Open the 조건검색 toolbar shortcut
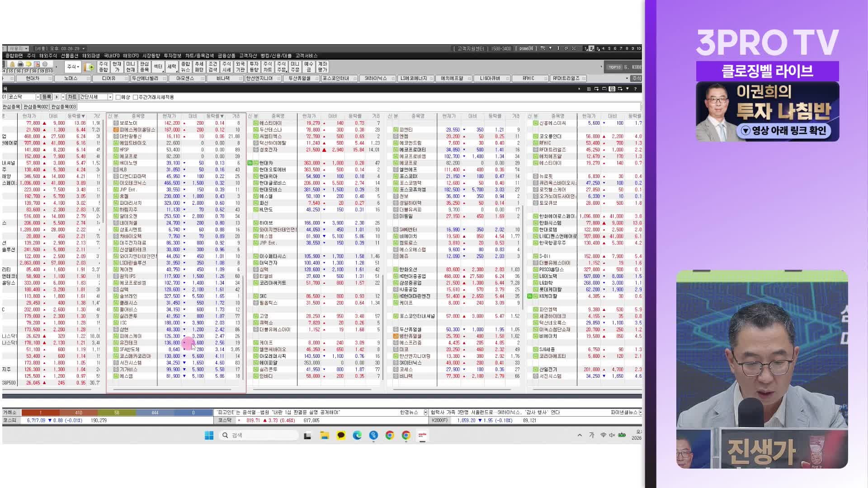 pos(213,67)
